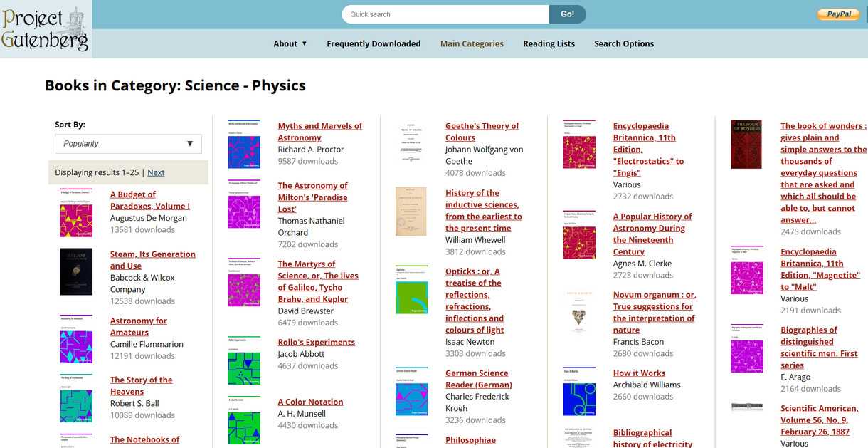
Task: Open 'A Color Notation' link
Action: 310,402
